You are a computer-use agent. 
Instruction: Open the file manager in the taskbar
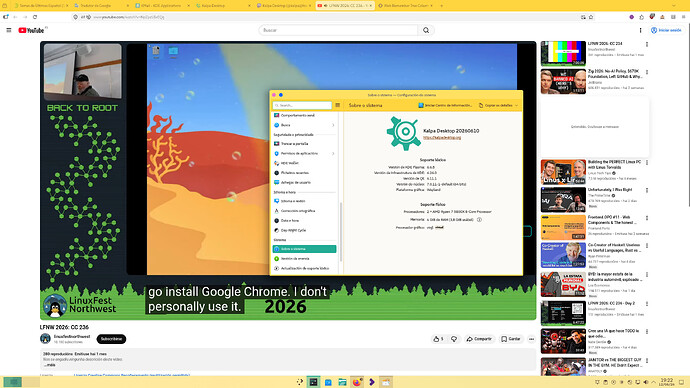point(342,382)
